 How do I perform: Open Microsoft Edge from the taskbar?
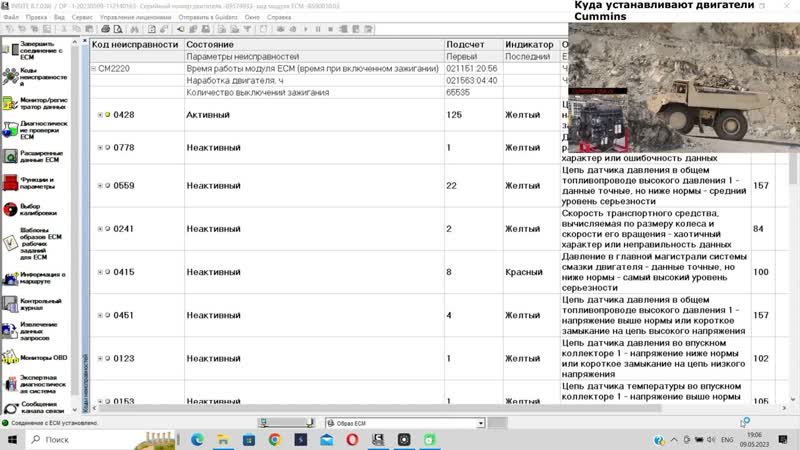pyautogui.click(x=197, y=439)
